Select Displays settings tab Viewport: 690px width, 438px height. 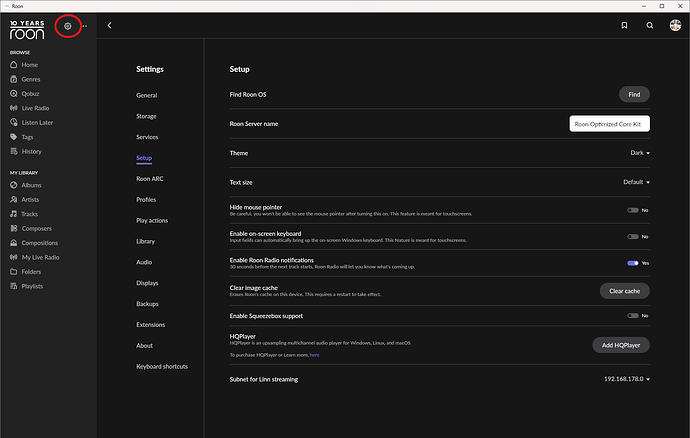tap(147, 283)
